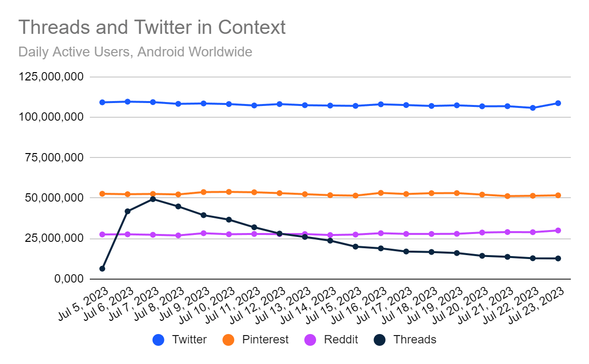Click Threads peak data point on Jul 7
This screenshot has height=364, width=589.
153,199
